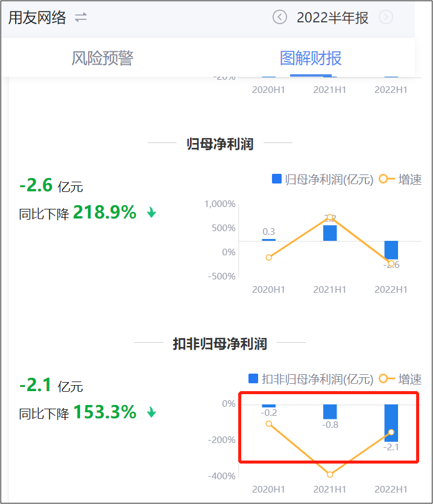Click the 218.9% decline figure
This screenshot has height=504, width=433.
[105, 212]
